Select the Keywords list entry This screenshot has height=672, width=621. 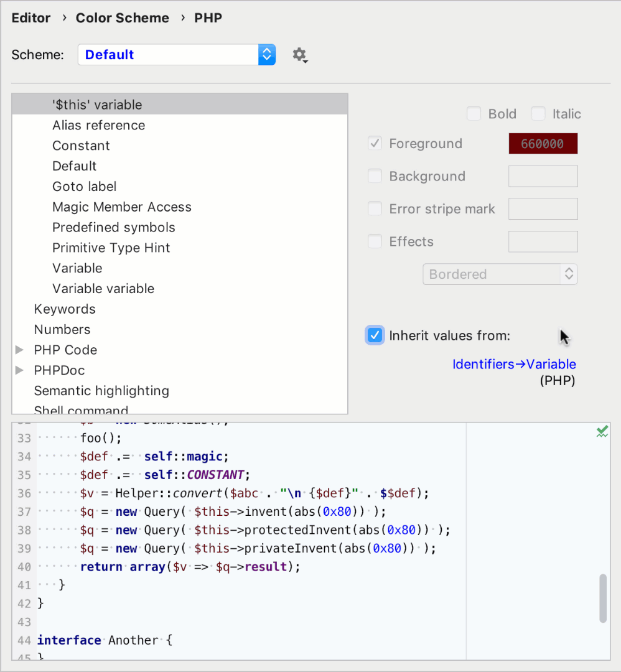click(65, 309)
